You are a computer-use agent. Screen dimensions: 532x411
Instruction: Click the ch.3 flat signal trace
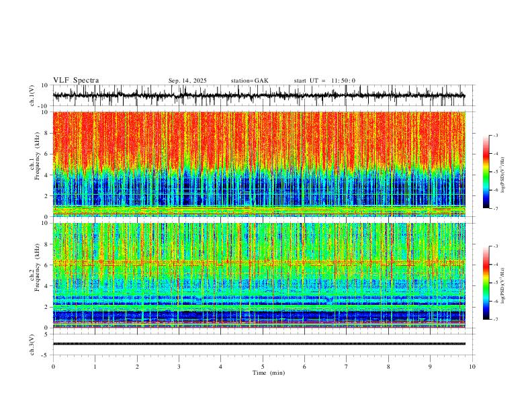point(259,344)
